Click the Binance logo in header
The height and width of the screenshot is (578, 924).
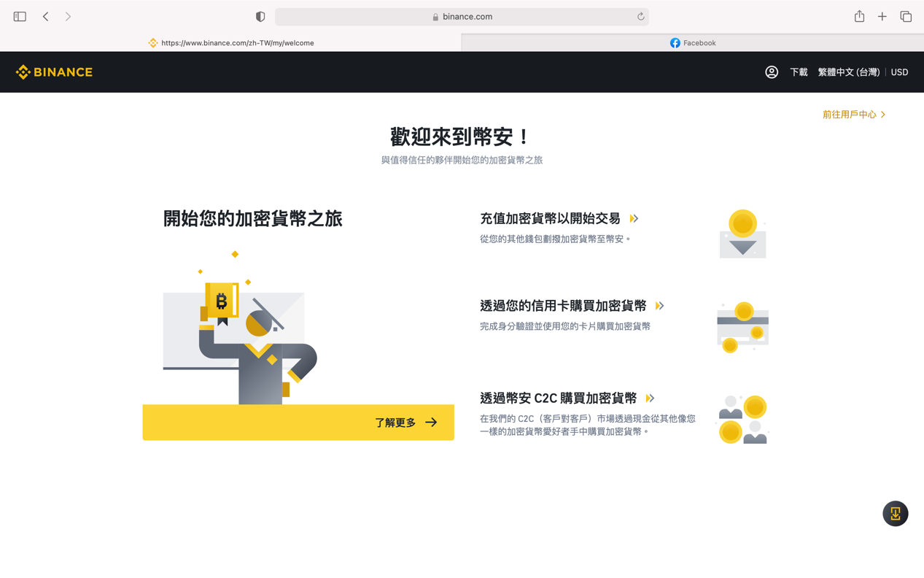tap(55, 72)
